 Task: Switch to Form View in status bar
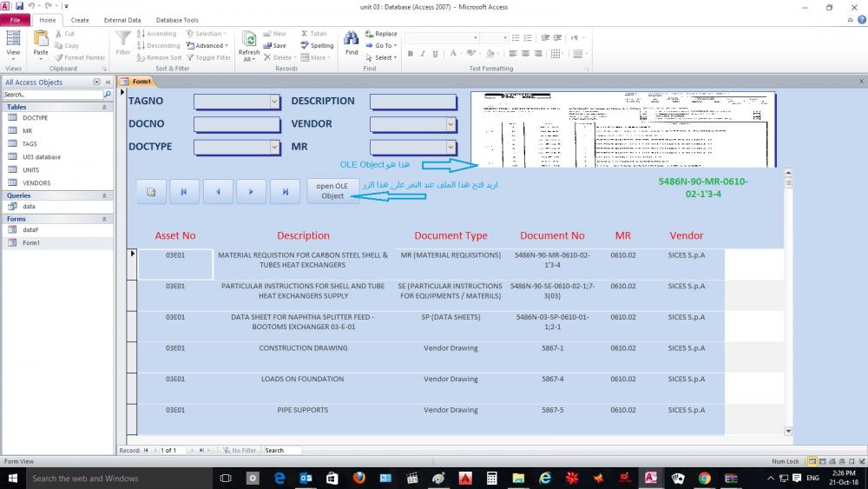(812, 461)
